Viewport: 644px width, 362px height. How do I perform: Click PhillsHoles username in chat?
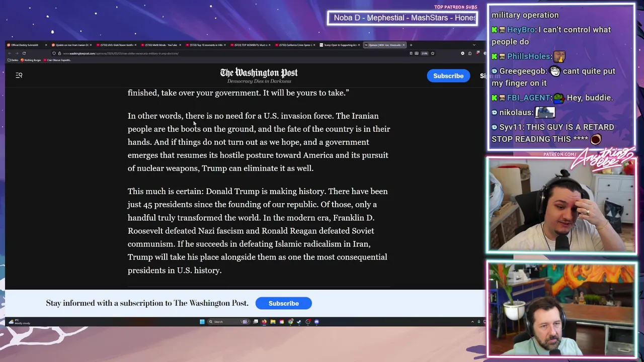pyautogui.click(x=529, y=56)
